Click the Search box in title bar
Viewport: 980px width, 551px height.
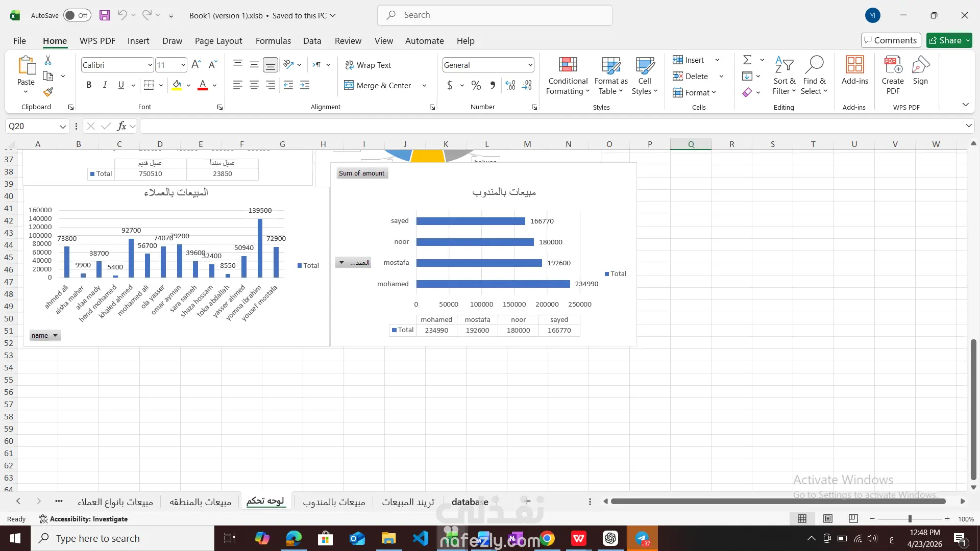[x=495, y=15]
